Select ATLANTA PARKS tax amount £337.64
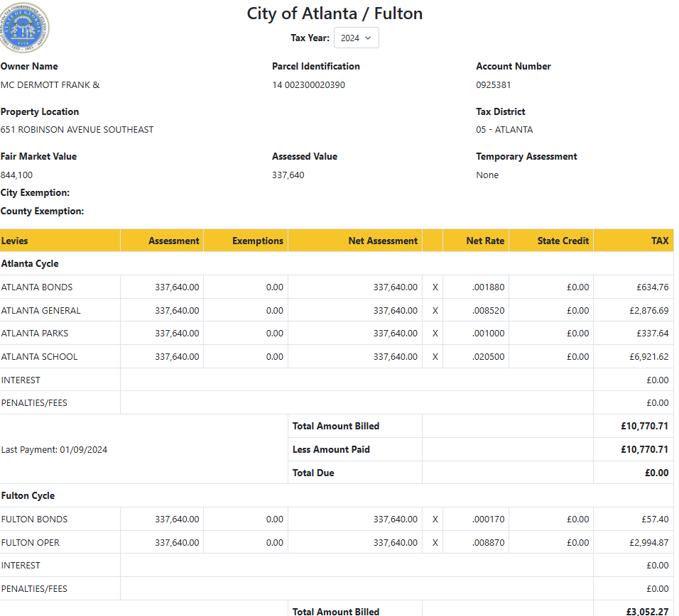This screenshot has width=679, height=616. click(x=652, y=334)
